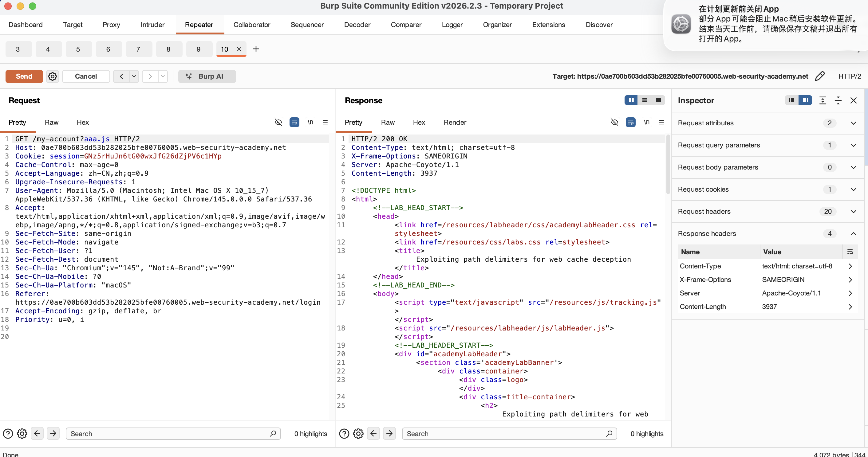Open help for the Request panel

(8, 433)
